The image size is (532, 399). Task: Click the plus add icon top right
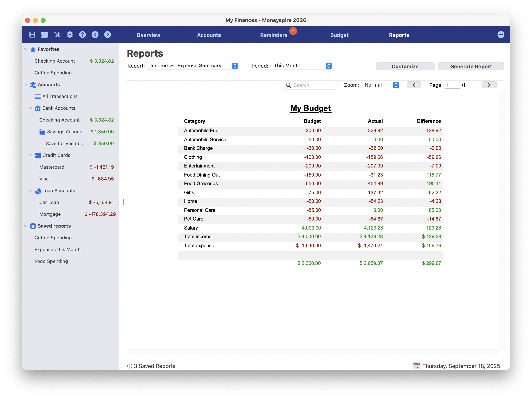coord(501,35)
